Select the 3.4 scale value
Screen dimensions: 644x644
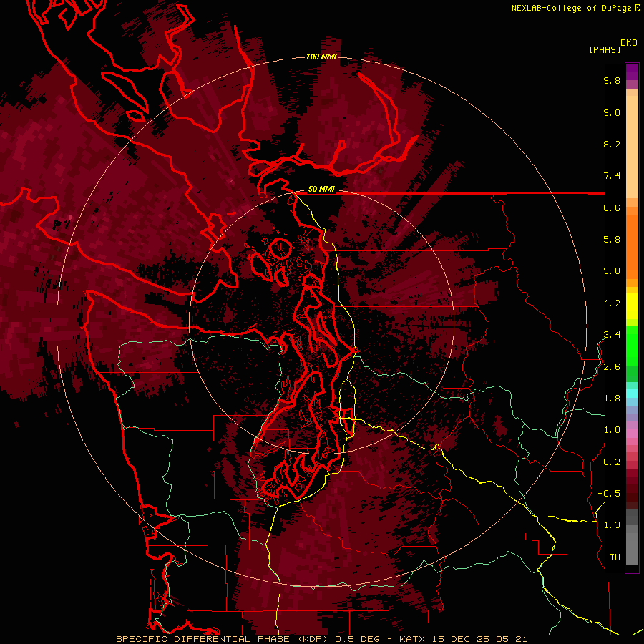click(x=612, y=335)
